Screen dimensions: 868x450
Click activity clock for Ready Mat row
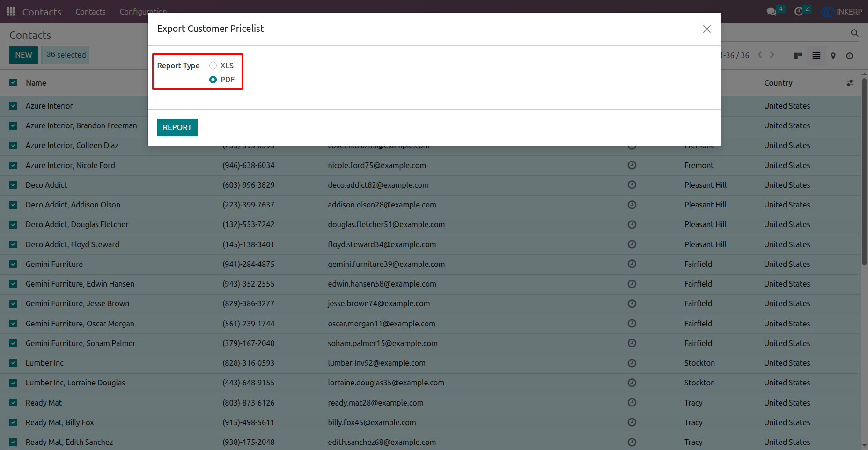coord(632,403)
